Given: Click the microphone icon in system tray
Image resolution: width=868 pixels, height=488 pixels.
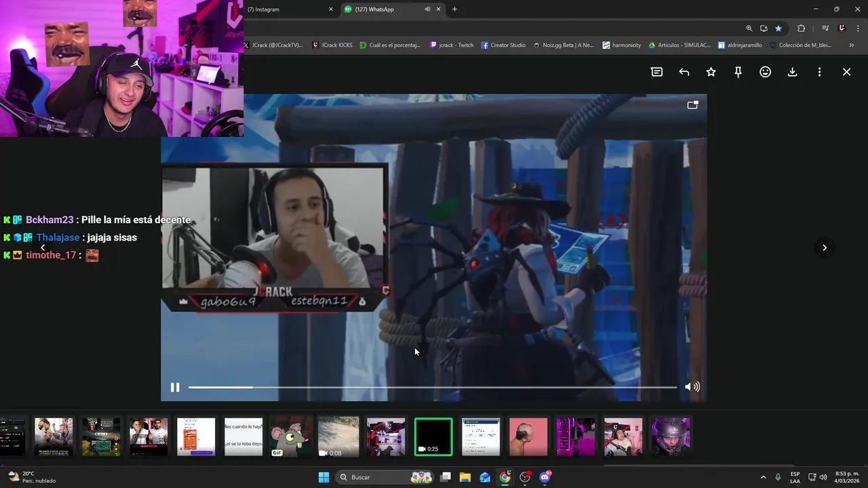Looking at the screenshot, I should tap(778, 477).
